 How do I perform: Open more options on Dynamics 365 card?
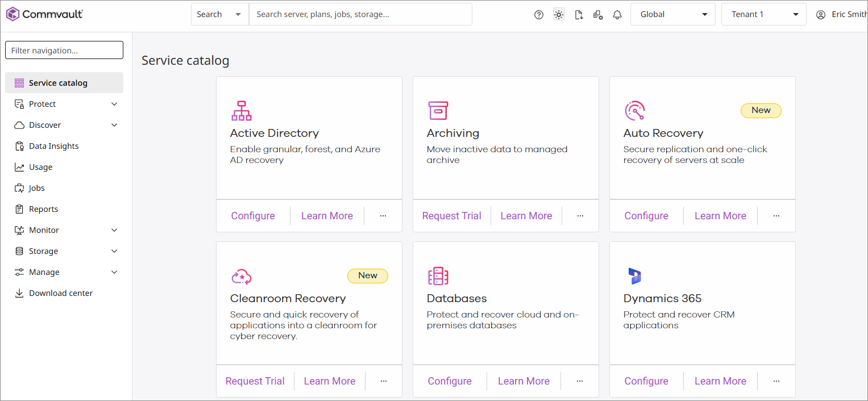coord(776,381)
